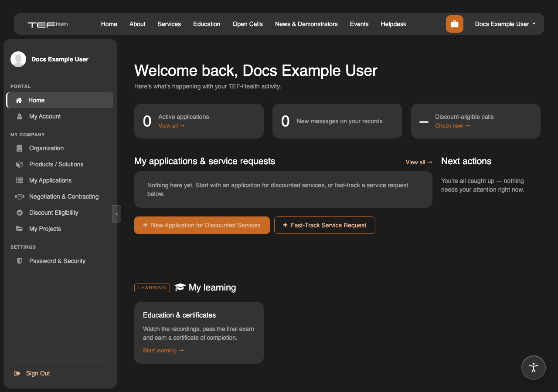
Task: Open the Docs Example User dropdown menu
Action: (x=505, y=24)
